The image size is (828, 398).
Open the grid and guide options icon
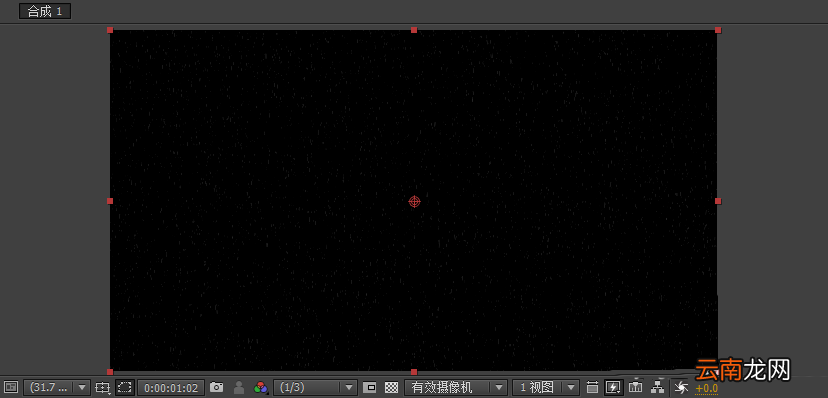coord(103,387)
